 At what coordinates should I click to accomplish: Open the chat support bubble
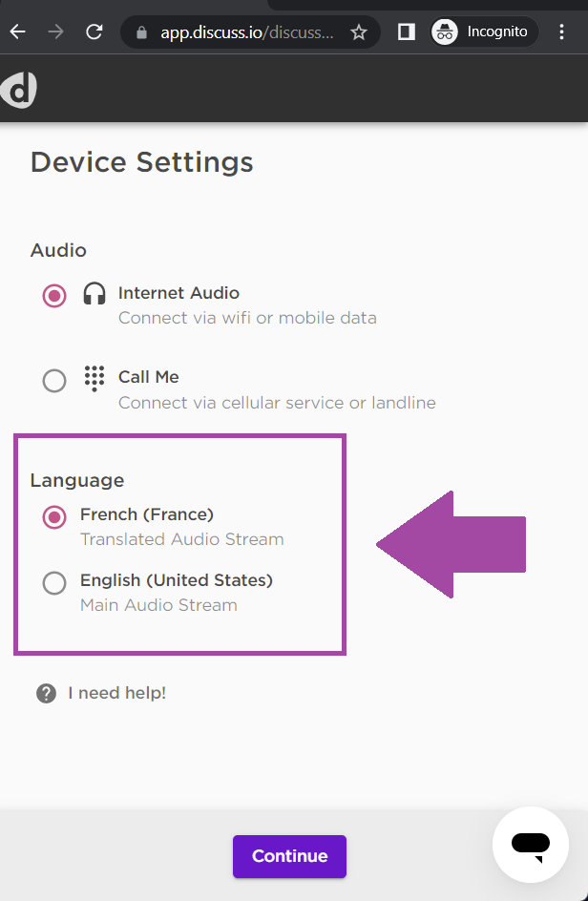click(x=531, y=844)
